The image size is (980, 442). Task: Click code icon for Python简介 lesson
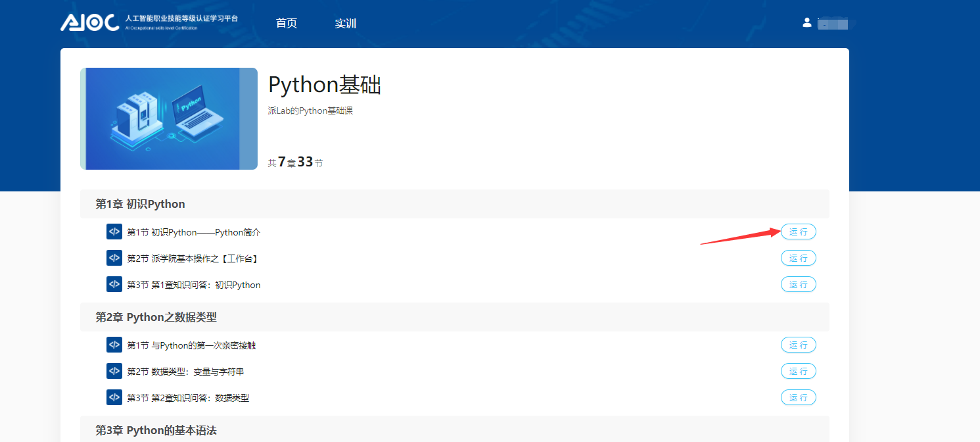point(114,232)
